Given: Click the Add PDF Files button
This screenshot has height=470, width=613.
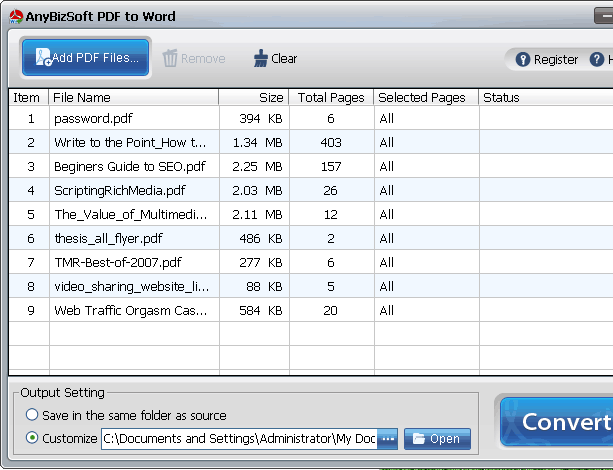Looking at the screenshot, I should pos(85,58).
